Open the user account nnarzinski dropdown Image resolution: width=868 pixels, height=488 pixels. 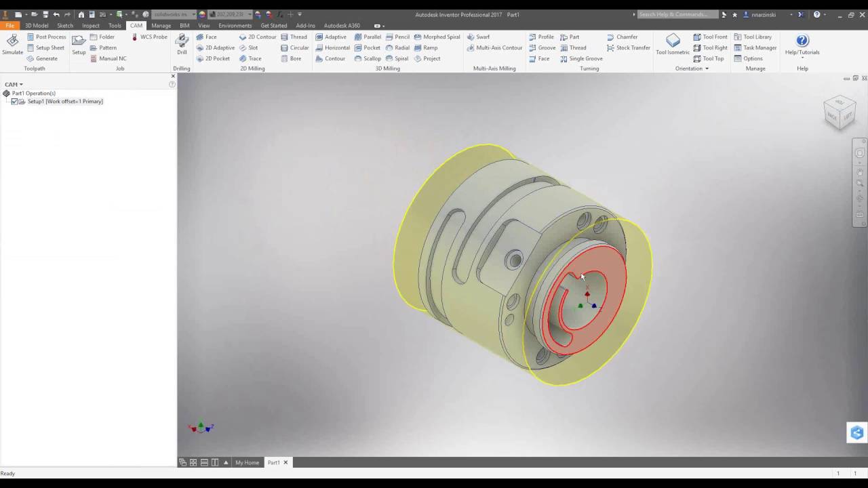pyautogui.click(x=791, y=14)
